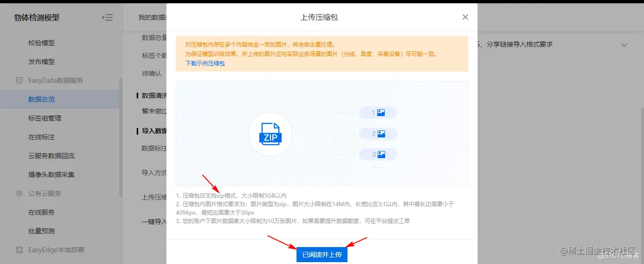Open 云服务数据回流 menu item

coord(51,156)
